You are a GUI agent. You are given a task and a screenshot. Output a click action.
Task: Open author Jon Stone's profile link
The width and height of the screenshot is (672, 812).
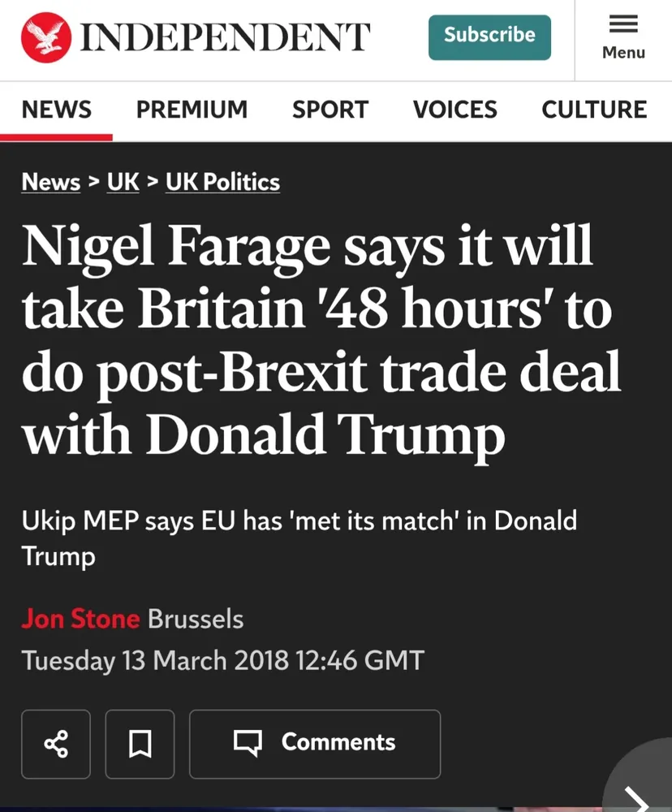(x=80, y=620)
